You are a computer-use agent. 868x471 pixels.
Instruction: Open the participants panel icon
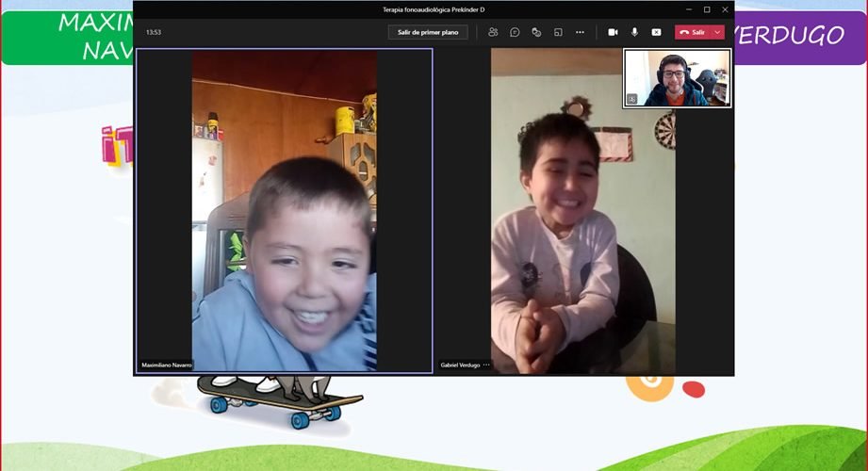tap(493, 32)
